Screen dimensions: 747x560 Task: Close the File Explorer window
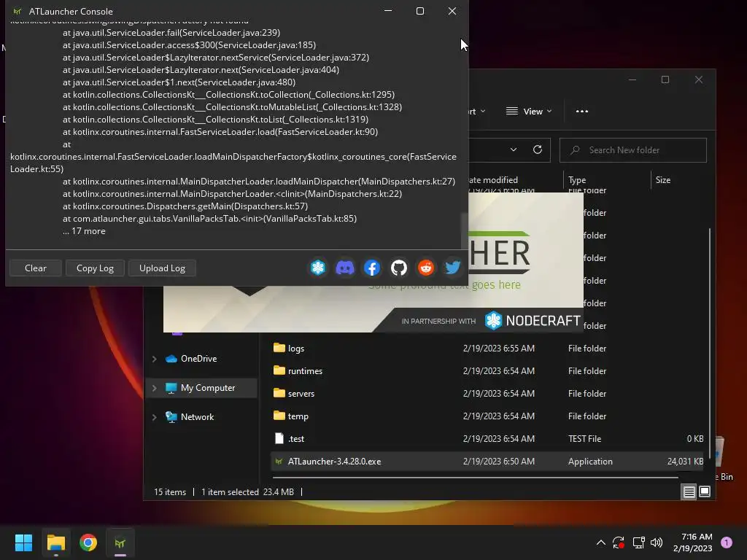(x=698, y=80)
